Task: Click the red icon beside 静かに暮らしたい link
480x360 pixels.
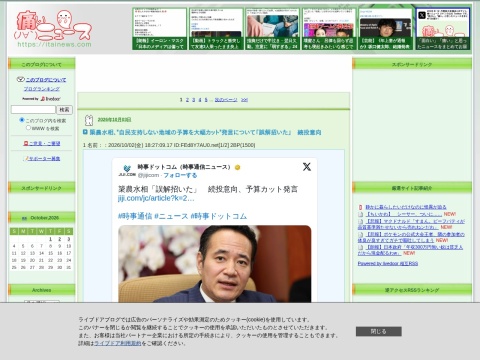Action: [x=360, y=207]
